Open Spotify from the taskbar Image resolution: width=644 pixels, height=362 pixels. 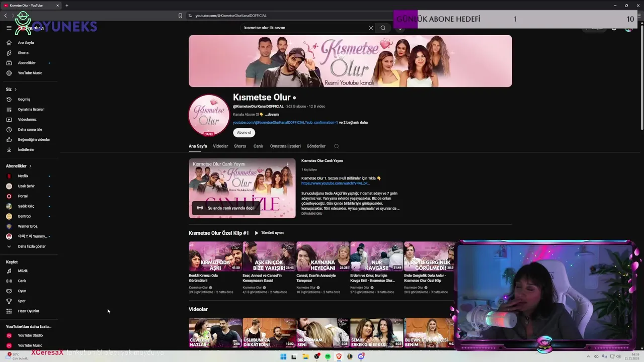click(x=328, y=356)
